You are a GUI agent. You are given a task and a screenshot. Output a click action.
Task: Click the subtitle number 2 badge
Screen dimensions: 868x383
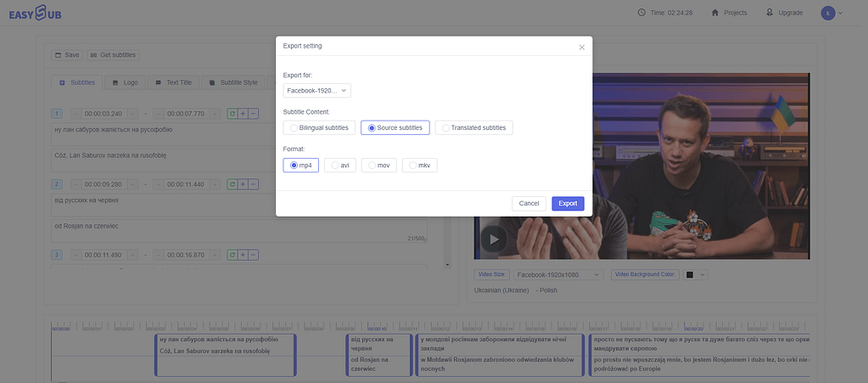(57, 184)
